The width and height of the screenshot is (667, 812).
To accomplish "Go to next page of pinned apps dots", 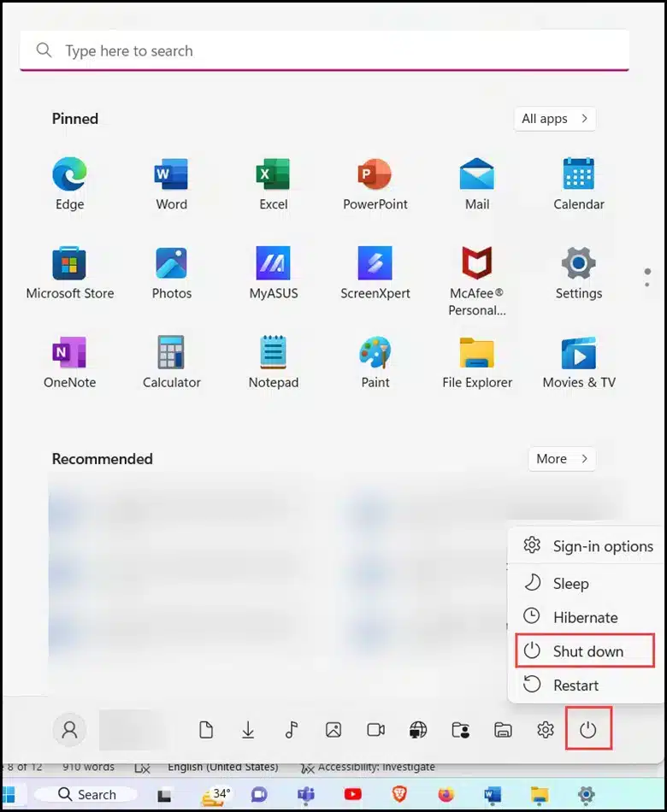I will [646, 283].
